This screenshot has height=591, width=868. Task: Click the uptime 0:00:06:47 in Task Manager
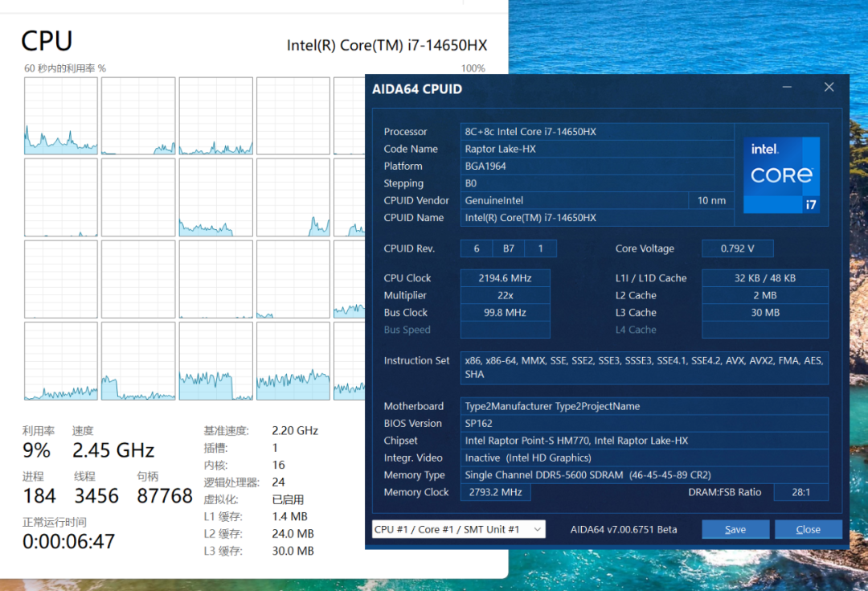68,541
